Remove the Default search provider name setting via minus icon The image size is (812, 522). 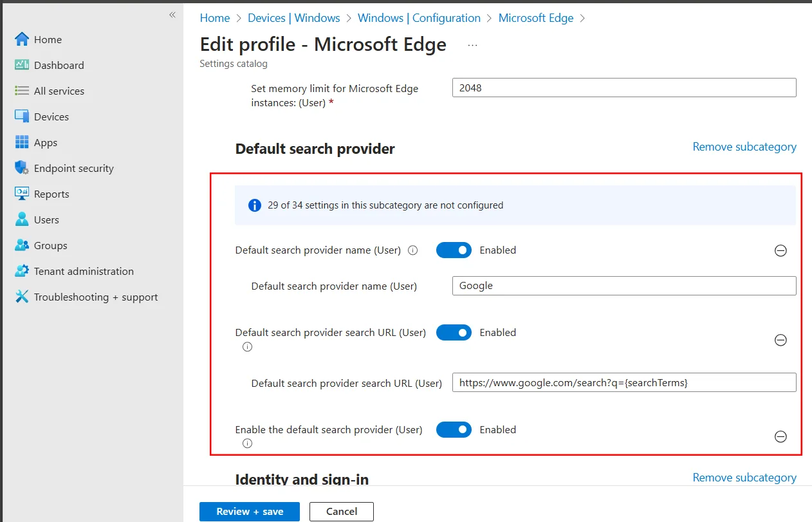(x=780, y=251)
